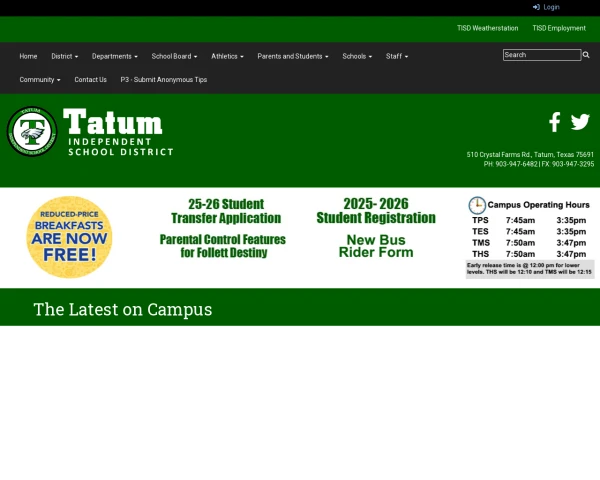Open 25-26 Student Transfer Application link
600x480 pixels.
point(226,211)
